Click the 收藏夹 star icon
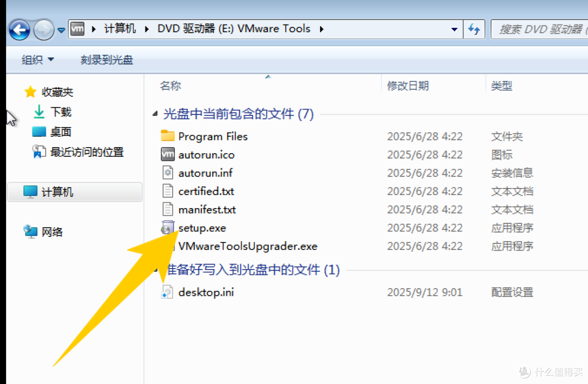 point(30,92)
